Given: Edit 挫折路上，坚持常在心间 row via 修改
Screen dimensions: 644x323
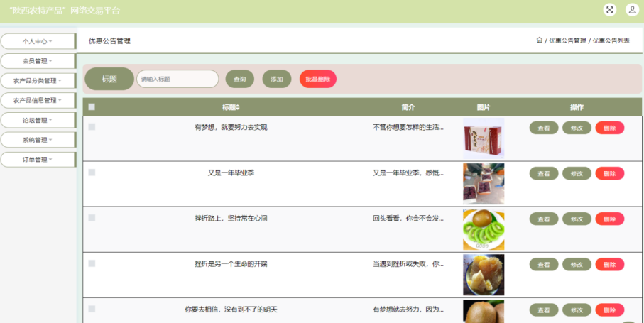Looking at the screenshot, I should [577, 219].
